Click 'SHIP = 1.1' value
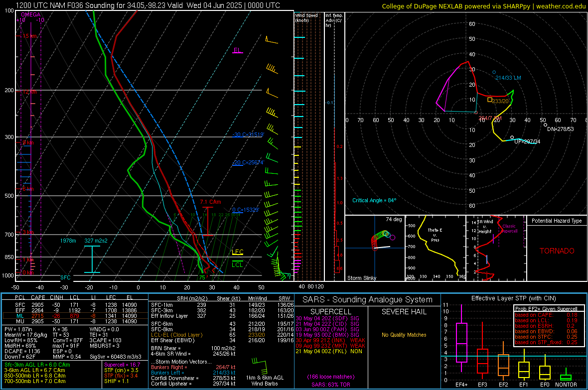Screen dimensions: 588x390 (x=116, y=381)
